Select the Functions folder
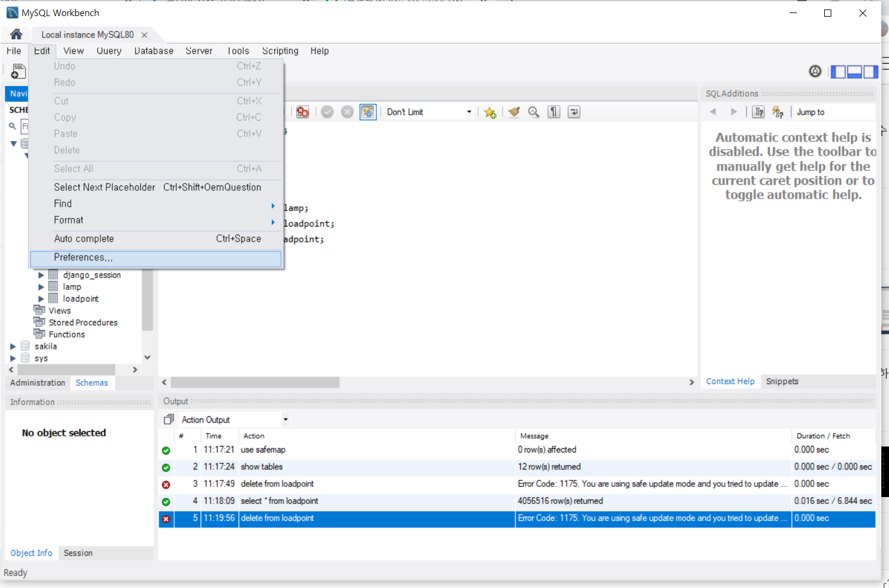The height and width of the screenshot is (588, 889). click(67, 335)
